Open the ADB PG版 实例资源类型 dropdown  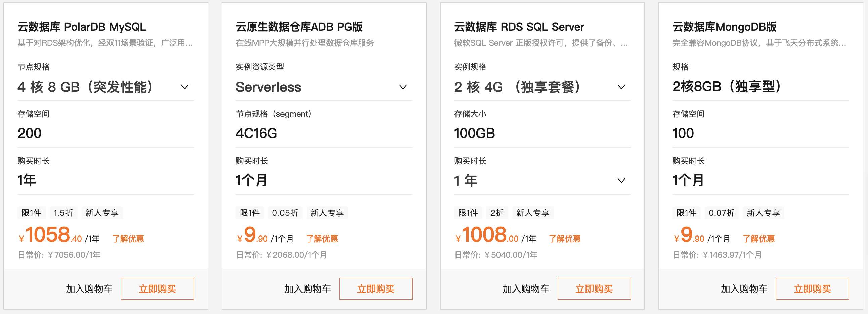(402, 87)
